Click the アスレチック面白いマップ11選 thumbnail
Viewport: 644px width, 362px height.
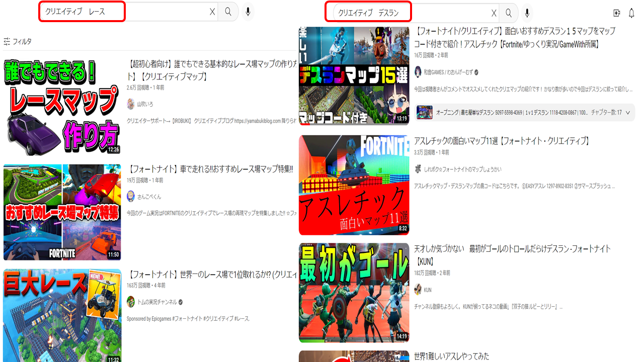pos(354,185)
